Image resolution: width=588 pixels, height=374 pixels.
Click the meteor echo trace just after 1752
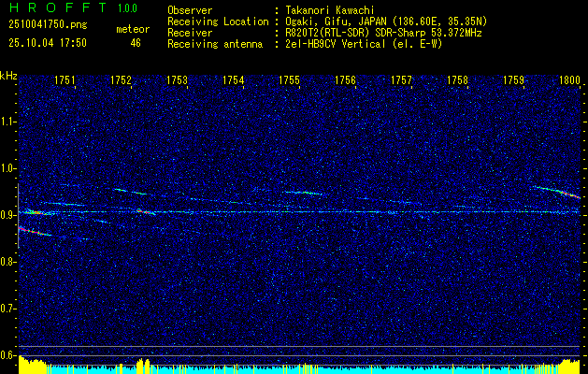pos(146,211)
